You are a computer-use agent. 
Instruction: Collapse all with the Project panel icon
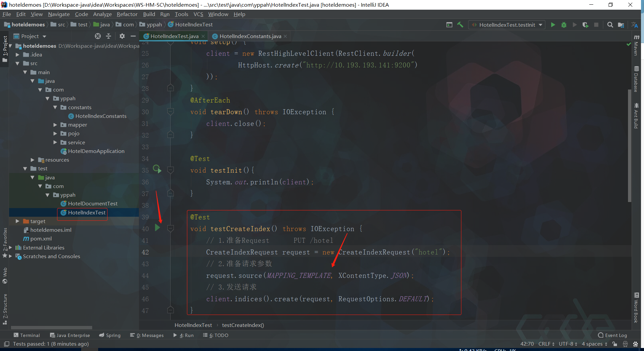109,36
